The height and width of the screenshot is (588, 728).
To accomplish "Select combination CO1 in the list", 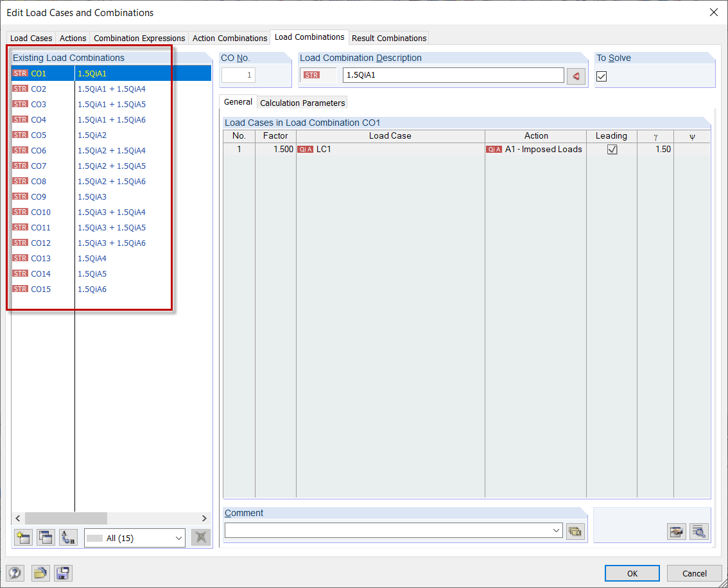I will click(112, 73).
